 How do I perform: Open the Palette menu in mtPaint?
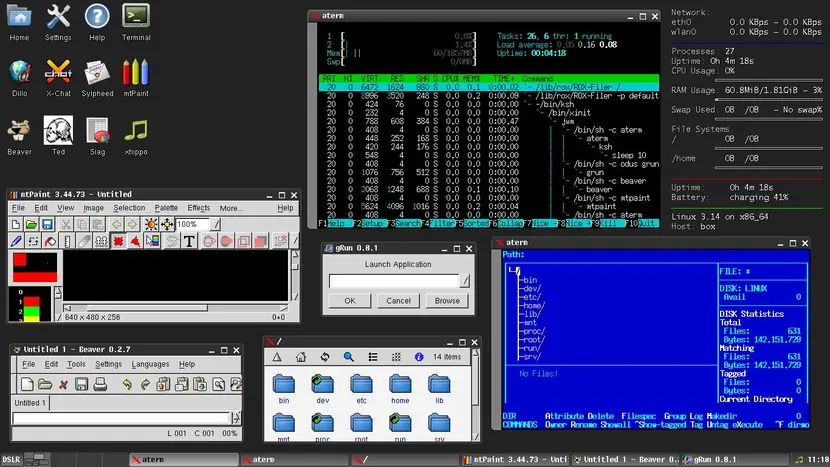tap(166, 208)
